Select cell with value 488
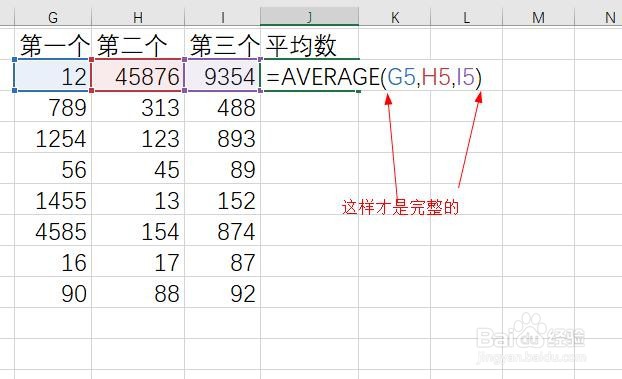Screen dimensions: 622x379 tap(223, 106)
